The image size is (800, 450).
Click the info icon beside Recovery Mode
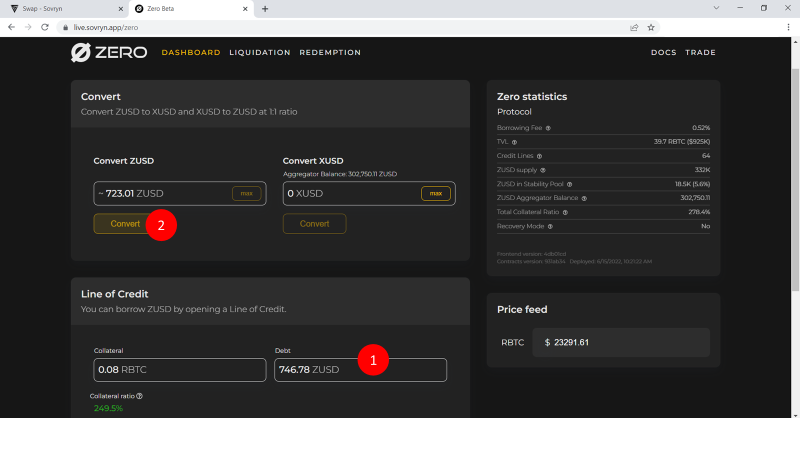[x=550, y=227]
